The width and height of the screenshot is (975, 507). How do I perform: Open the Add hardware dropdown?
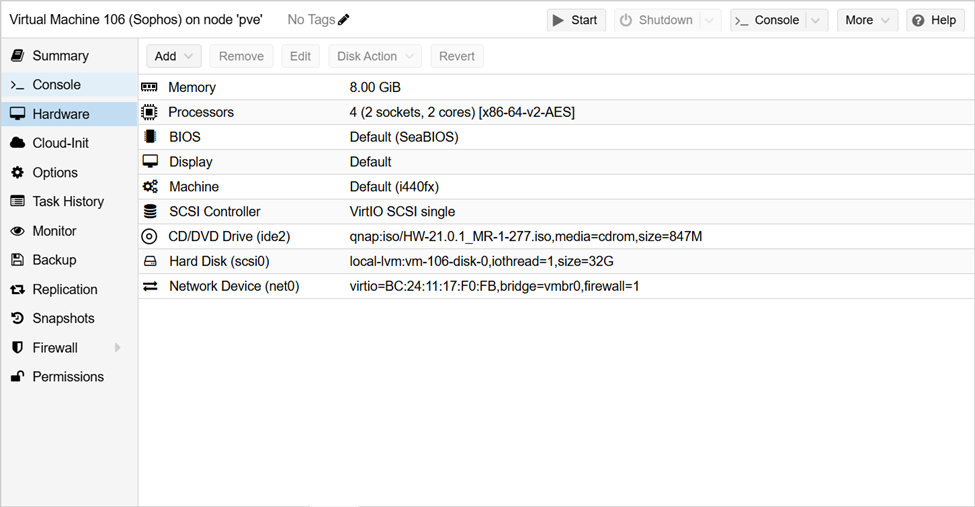174,56
